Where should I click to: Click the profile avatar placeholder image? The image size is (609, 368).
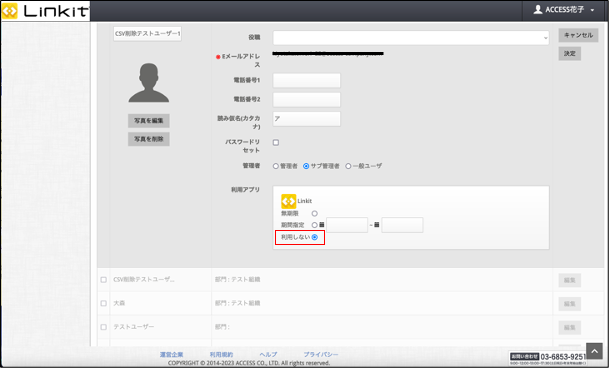pyautogui.click(x=149, y=82)
